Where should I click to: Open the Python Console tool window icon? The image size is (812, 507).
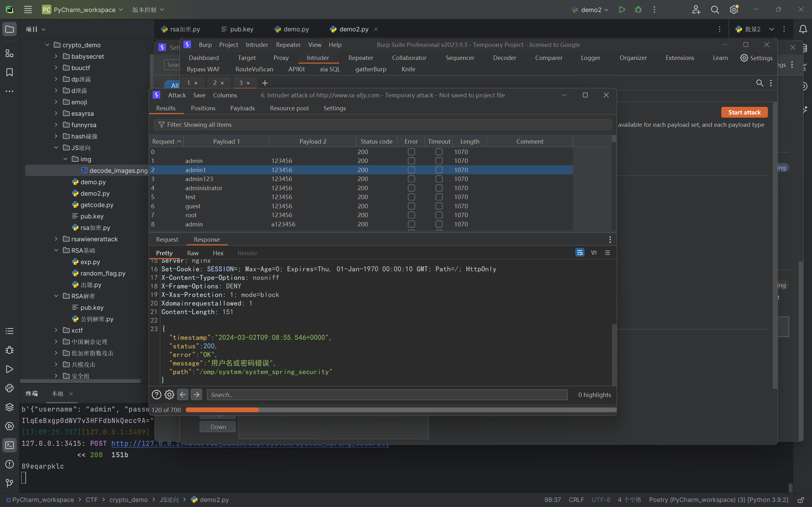pyautogui.click(x=10, y=388)
